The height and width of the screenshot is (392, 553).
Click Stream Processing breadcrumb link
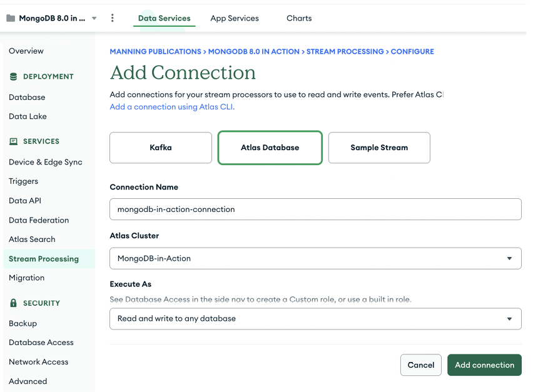345,51
